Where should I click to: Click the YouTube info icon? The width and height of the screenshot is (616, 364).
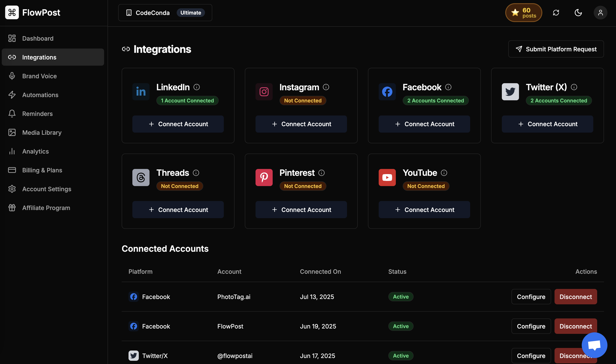(x=444, y=173)
